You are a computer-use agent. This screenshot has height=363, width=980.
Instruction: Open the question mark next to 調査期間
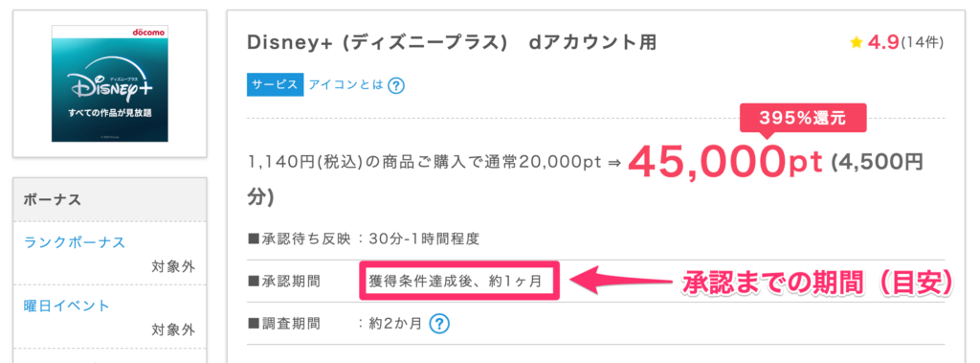[x=440, y=324]
